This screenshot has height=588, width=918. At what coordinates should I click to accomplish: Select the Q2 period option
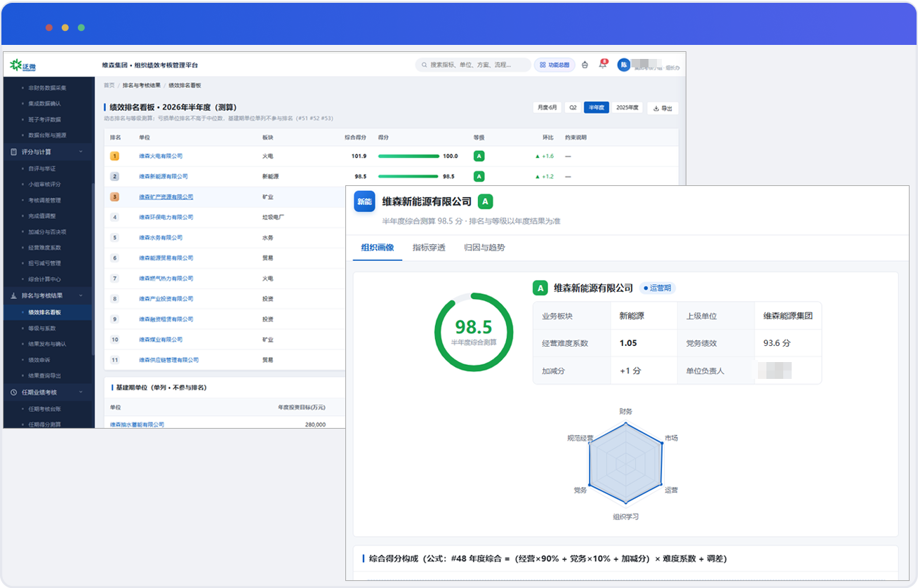tap(573, 107)
